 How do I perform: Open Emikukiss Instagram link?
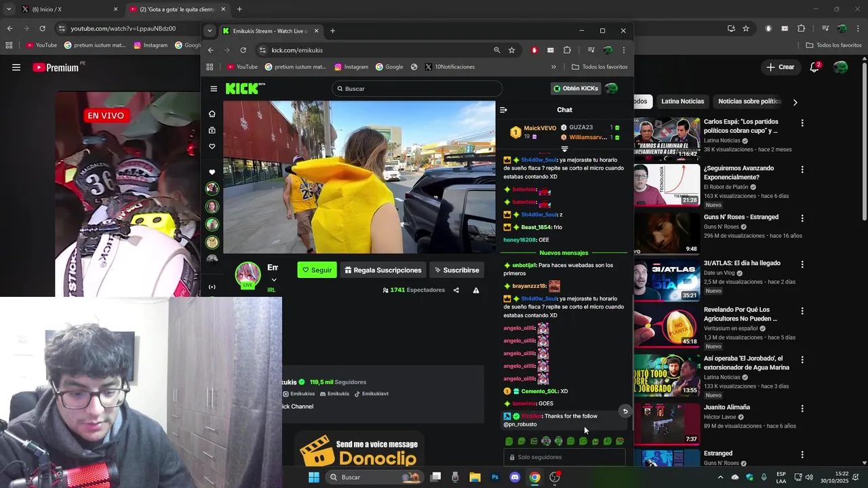click(299, 394)
